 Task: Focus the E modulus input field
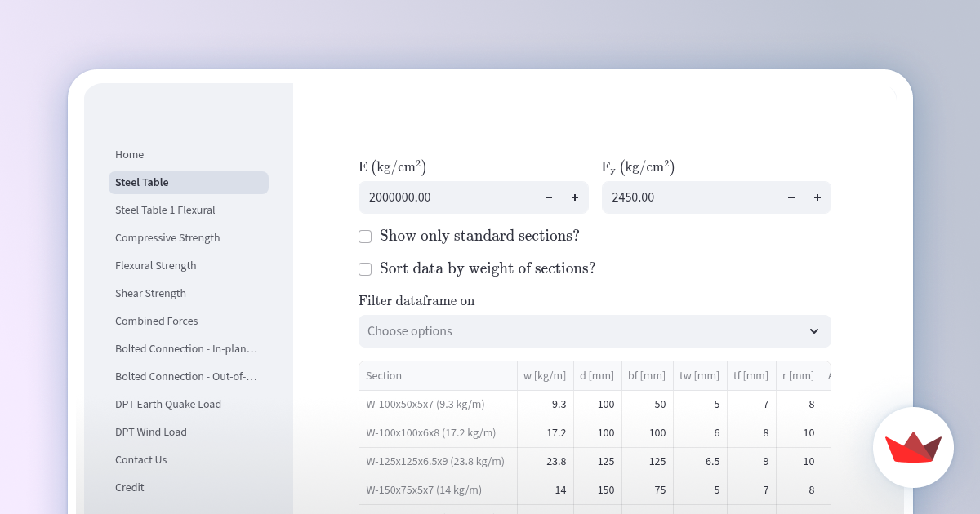click(448, 197)
